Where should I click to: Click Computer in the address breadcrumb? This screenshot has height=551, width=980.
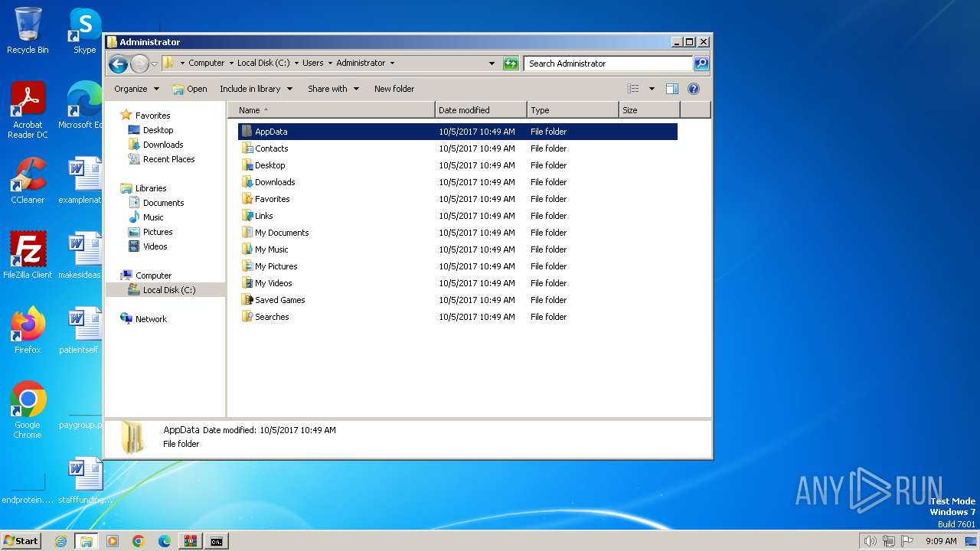click(207, 64)
